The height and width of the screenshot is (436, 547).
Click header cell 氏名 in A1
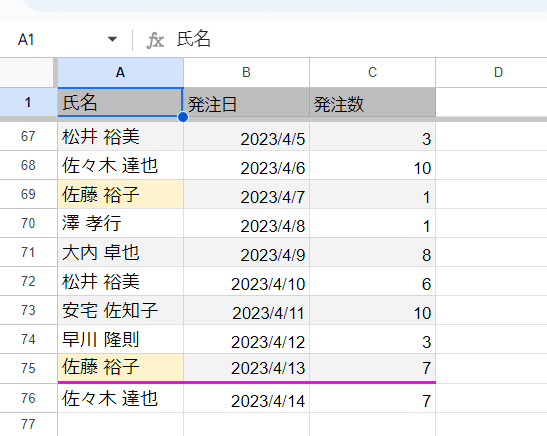[x=120, y=102]
